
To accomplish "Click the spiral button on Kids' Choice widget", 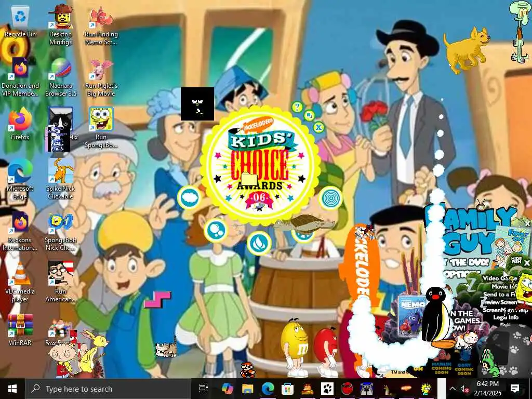I will (330, 198).
